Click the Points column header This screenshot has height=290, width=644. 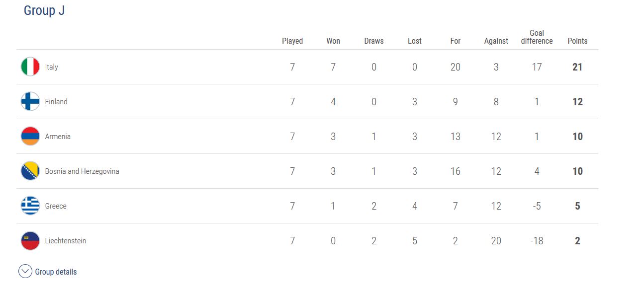tap(577, 41)
